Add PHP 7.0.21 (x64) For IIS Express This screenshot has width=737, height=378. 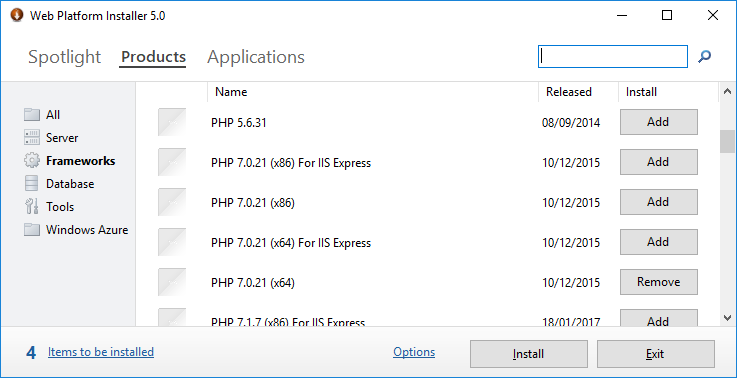659,242
